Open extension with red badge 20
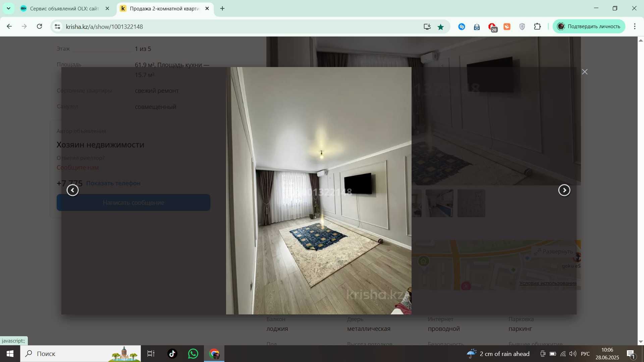644x362 pixels. pyautogui.click(x=492, y=27)
